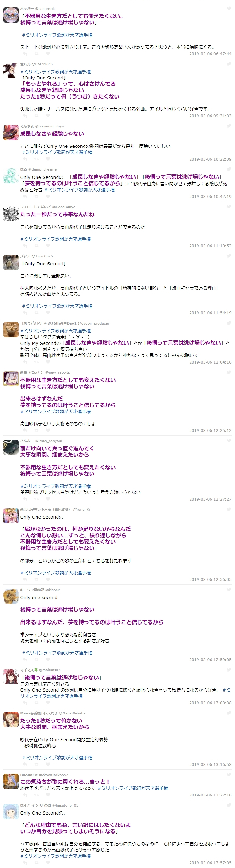The width and height of the screenshot is (235, 868).
Task: Like the tweet by ブッチ
Action: point(48,313)
